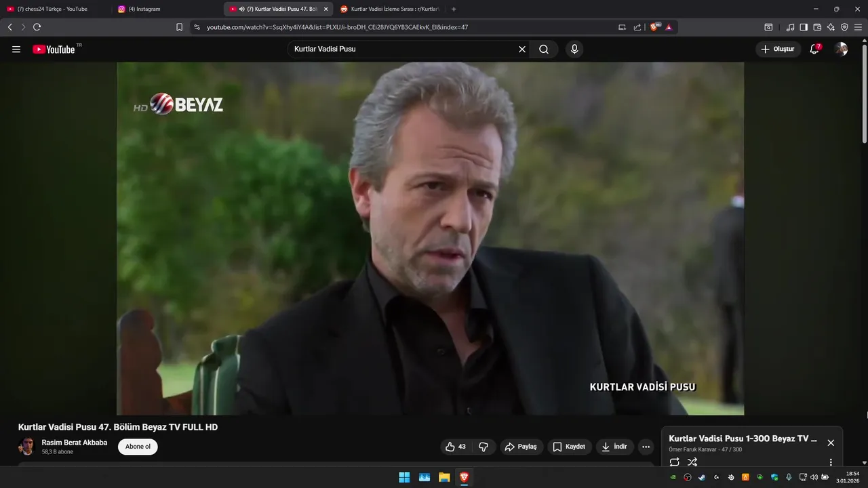Click the video player frame

(430, 239)
